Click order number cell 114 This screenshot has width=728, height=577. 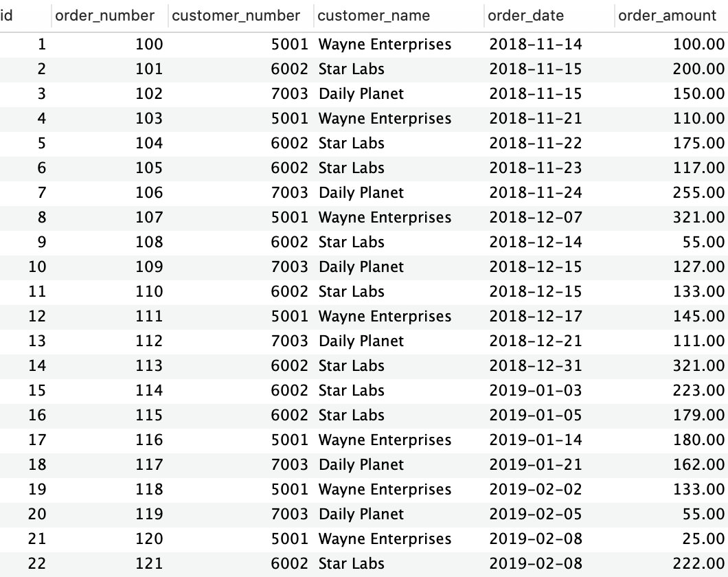tap(149, 390)
